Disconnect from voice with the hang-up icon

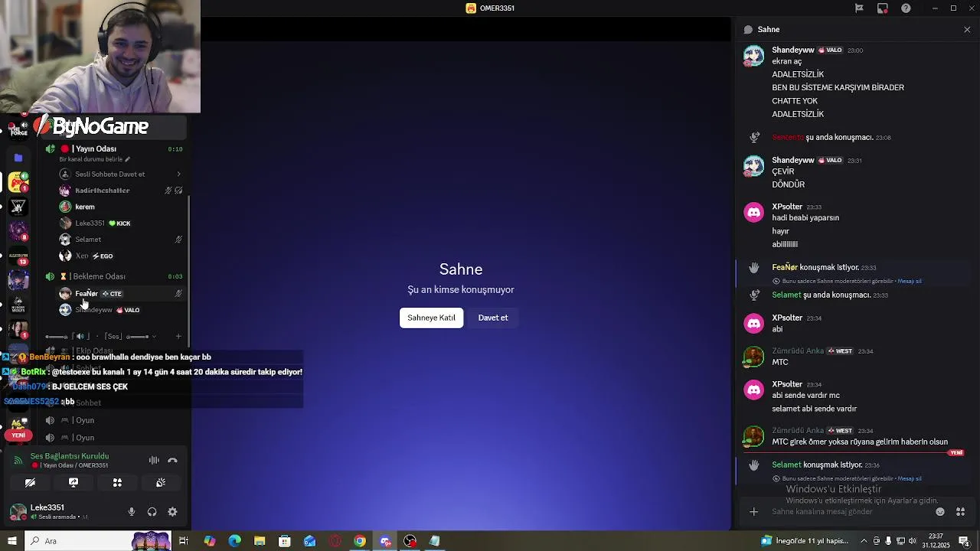pos(172,460)
